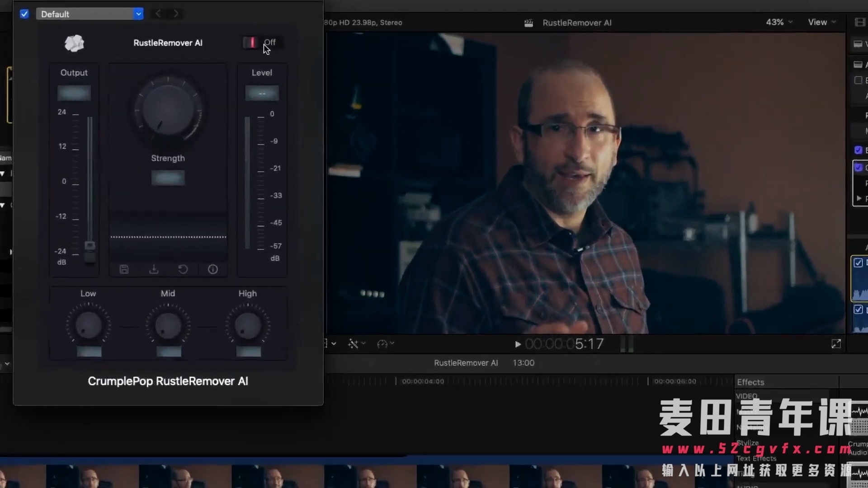The width and height of the screenshot is (868, 488).
Task: Click the 00:00:05:17 timecode display
Action: point(564,344)
